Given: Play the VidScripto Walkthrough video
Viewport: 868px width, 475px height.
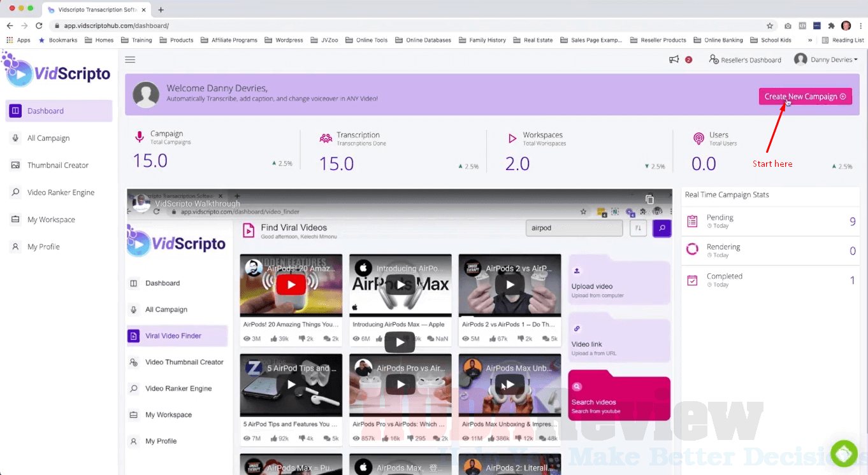Looking at the screenshot, I should coord(400,342).
